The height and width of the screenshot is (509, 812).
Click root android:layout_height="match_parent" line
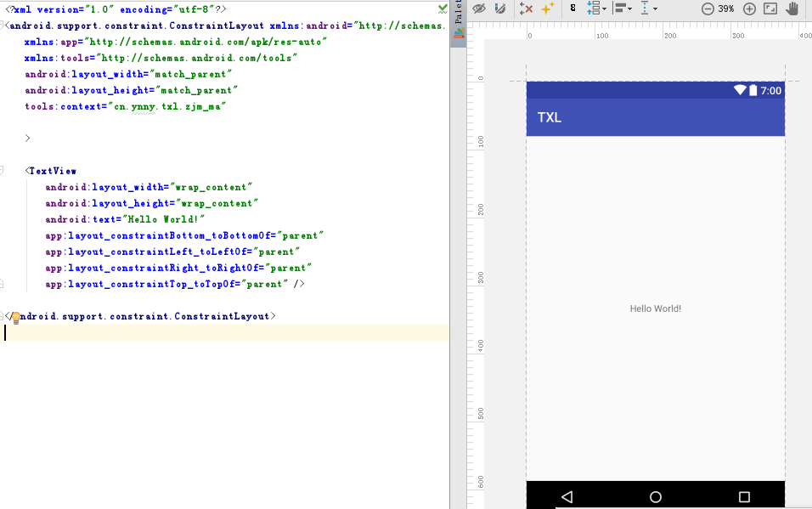tap(131, 90)
